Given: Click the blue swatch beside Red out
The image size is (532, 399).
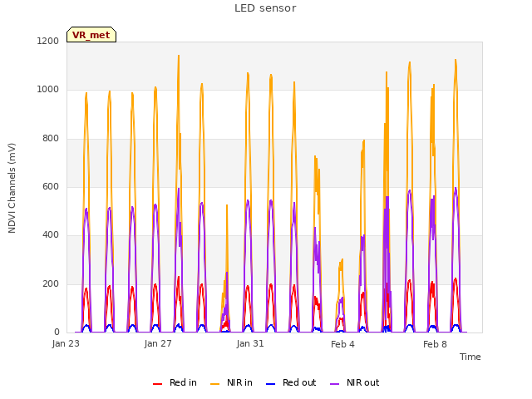Looking at the screenshot, I should pos(270,384).
